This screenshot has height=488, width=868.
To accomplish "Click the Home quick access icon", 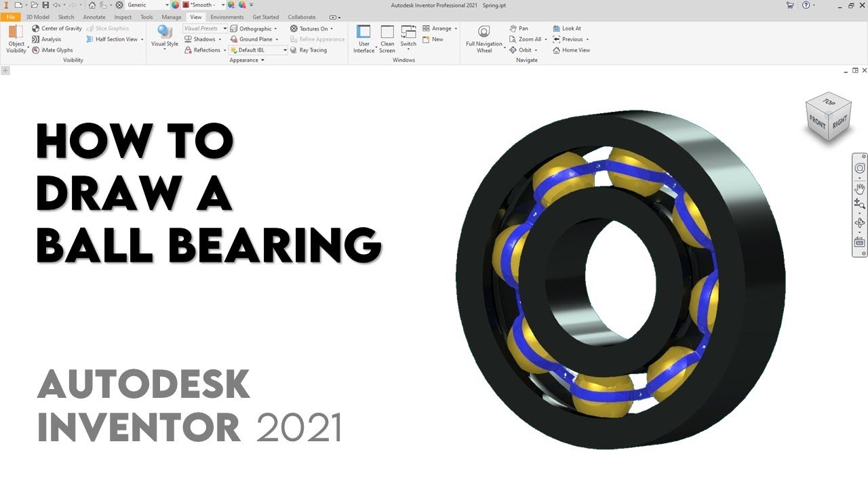I will pos(92,5).
